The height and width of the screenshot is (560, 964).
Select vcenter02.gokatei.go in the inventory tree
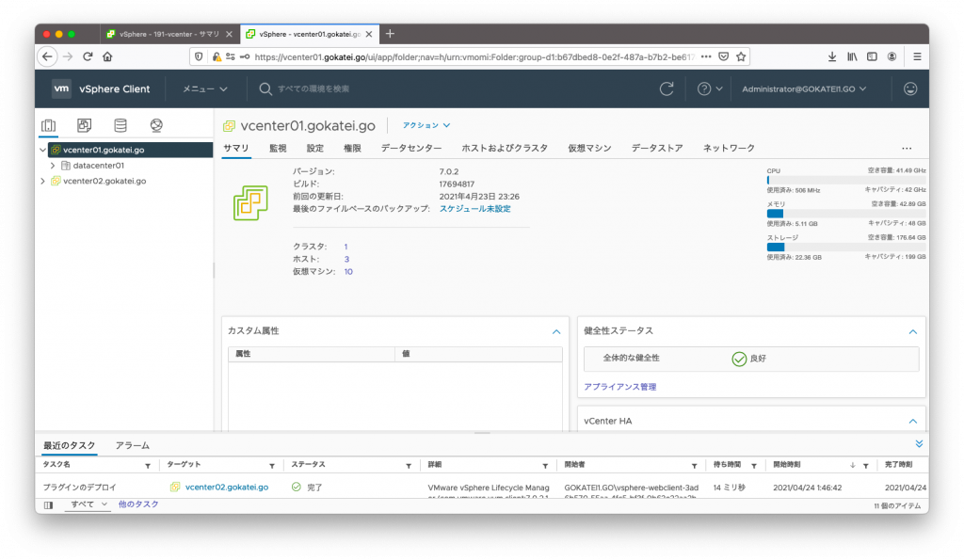(105, 181)
